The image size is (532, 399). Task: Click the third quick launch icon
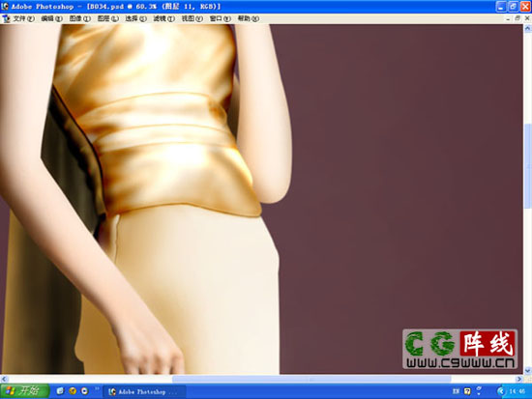[x=84, y=391]
